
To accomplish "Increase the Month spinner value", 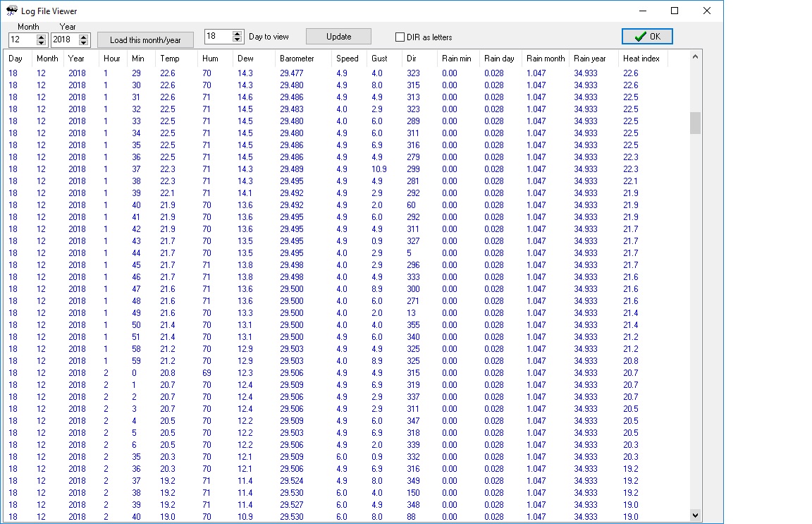I will tap(41, 37).
